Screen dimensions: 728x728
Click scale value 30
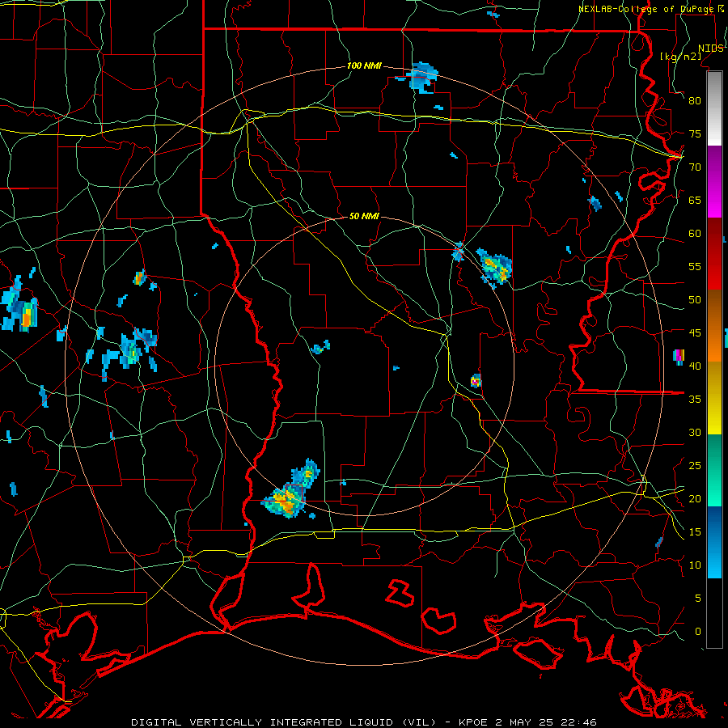(x=695, y=432)
